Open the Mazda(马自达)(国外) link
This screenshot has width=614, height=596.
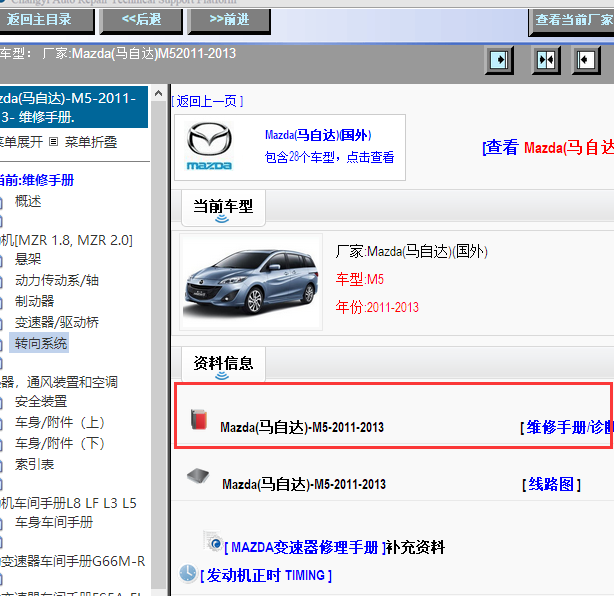[318, 135]
